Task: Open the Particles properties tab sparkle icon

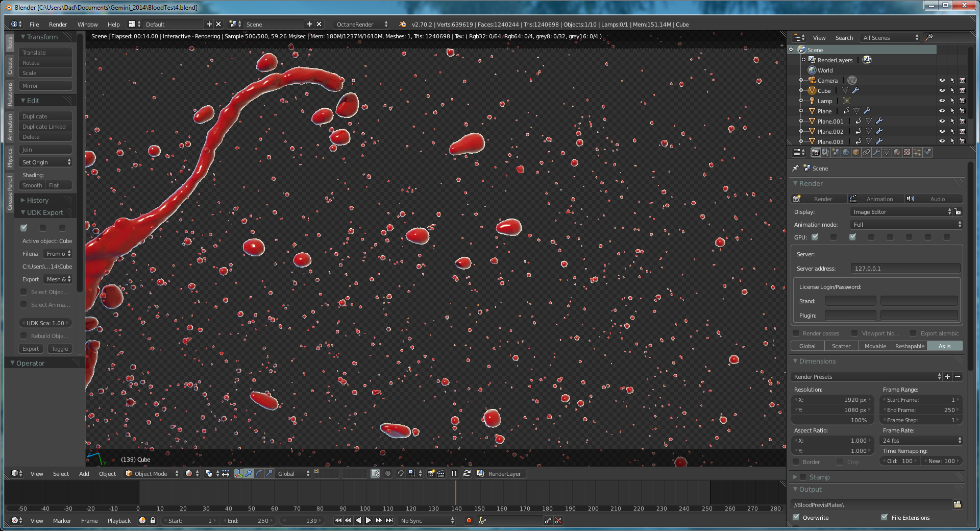Action: click(x=917, y=152)
